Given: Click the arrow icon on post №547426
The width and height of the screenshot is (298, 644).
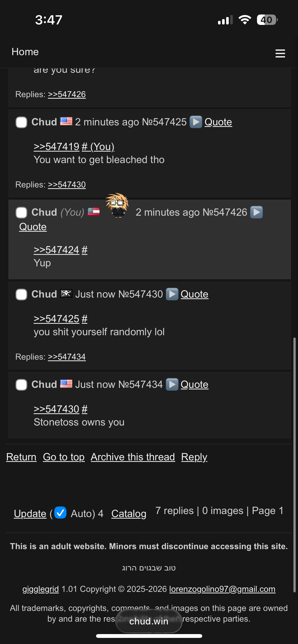Looking at the screenshot, I should click(x=256, y=212).
